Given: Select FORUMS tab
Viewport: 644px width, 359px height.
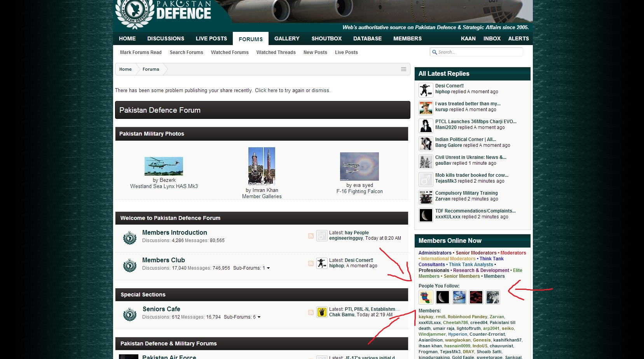Looking at the screenshot, I should 251,39.
